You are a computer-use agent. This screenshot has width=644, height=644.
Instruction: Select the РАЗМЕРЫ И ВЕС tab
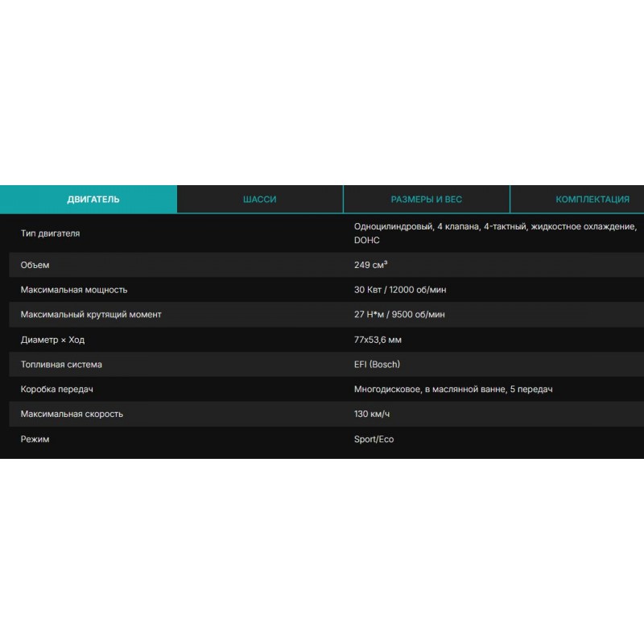[427, 199]
